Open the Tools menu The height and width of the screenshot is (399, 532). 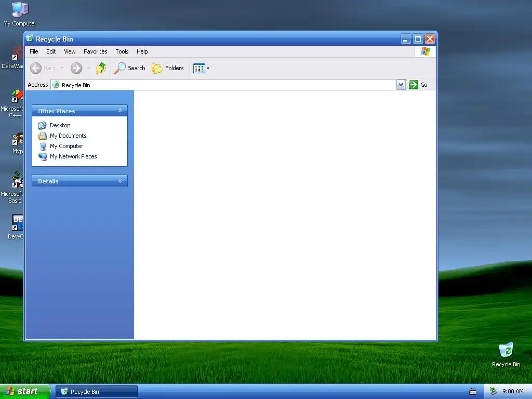pos(122,51)
